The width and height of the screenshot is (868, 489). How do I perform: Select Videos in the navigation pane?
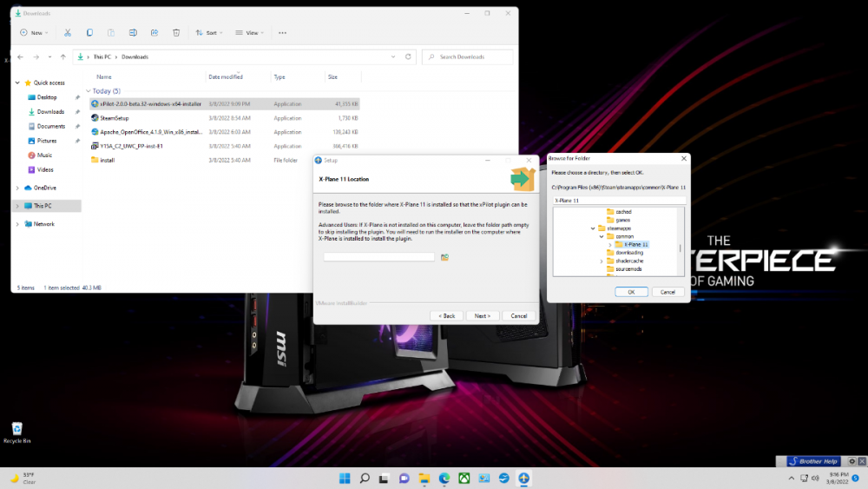[45, 169]
